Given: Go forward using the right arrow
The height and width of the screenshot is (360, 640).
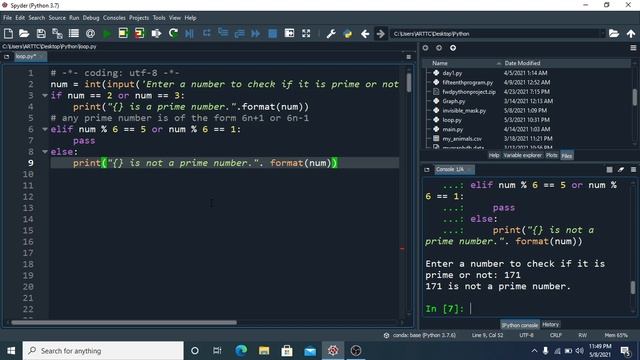Looking at the screenshot, I should 380,33.
